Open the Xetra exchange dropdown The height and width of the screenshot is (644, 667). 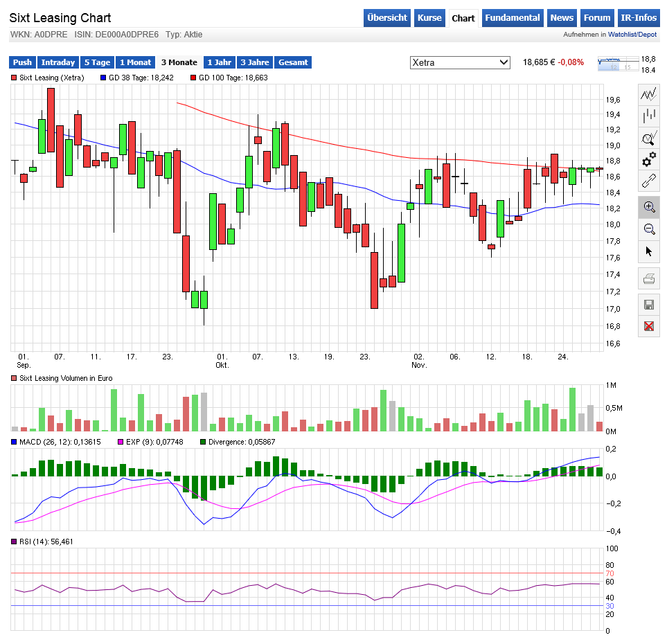(x=460, y=62)
